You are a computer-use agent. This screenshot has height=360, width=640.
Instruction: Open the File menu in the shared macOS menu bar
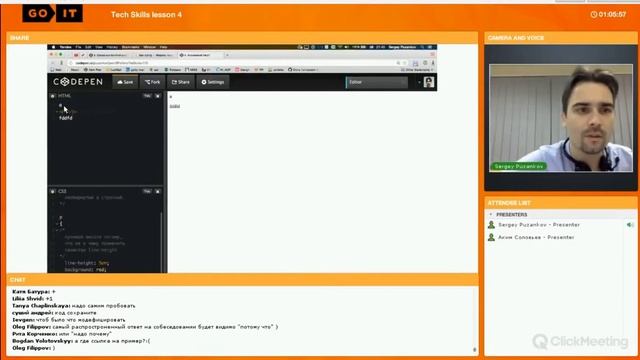[78, 47]
